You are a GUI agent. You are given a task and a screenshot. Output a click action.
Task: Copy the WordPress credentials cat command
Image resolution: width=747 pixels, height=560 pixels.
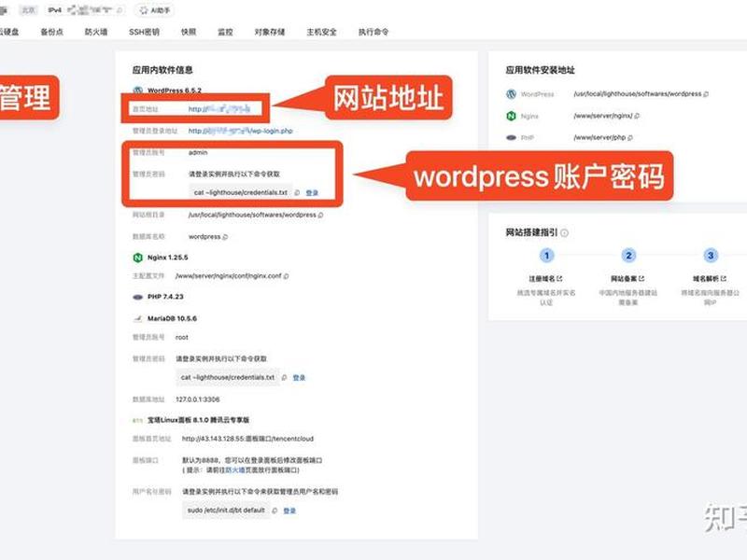(297, 193)
